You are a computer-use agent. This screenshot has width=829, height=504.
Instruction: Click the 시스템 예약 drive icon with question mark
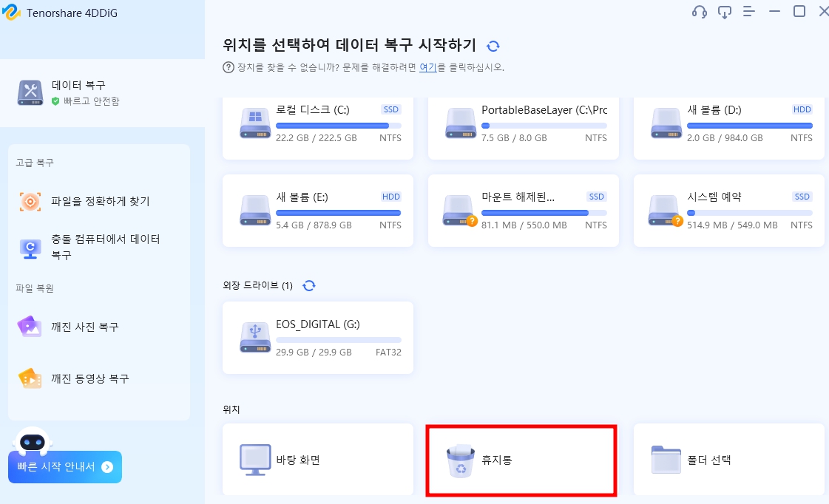(666, 211)
